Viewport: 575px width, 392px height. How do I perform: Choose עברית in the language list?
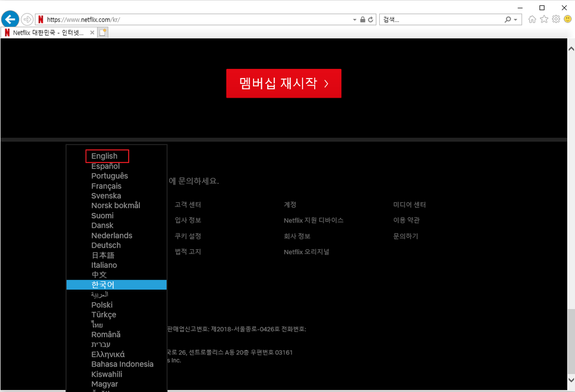101,344
